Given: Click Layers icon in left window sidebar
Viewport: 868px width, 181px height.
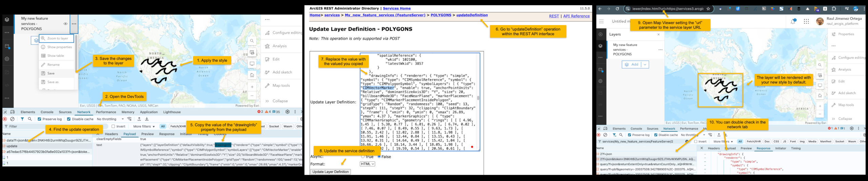Looking at the screenshot, I should [x=7, y=20].
